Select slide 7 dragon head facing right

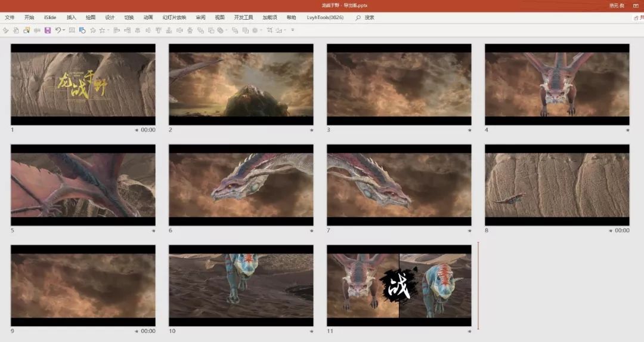(x=399, y=185)
